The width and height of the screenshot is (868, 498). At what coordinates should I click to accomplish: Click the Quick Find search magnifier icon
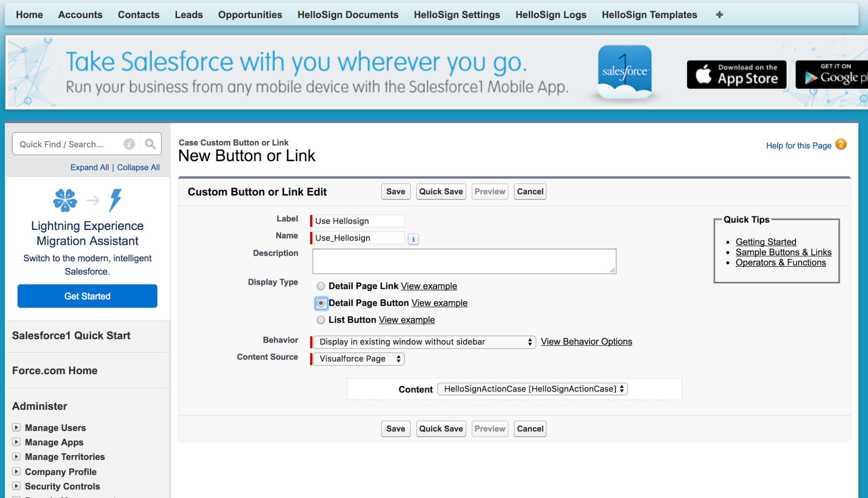coord(151,144)
